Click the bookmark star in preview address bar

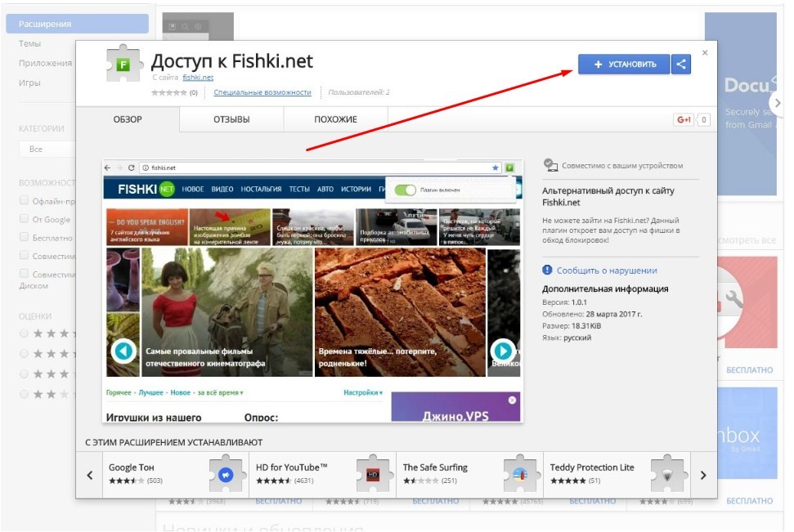(x=496, y=168)
